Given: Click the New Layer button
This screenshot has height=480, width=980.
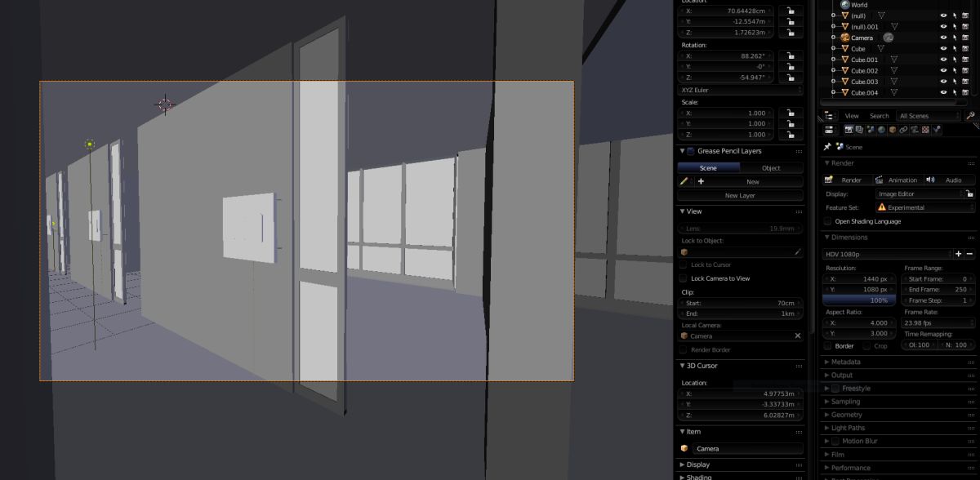Looking at the screenshot, I should [x=741, y=196].
